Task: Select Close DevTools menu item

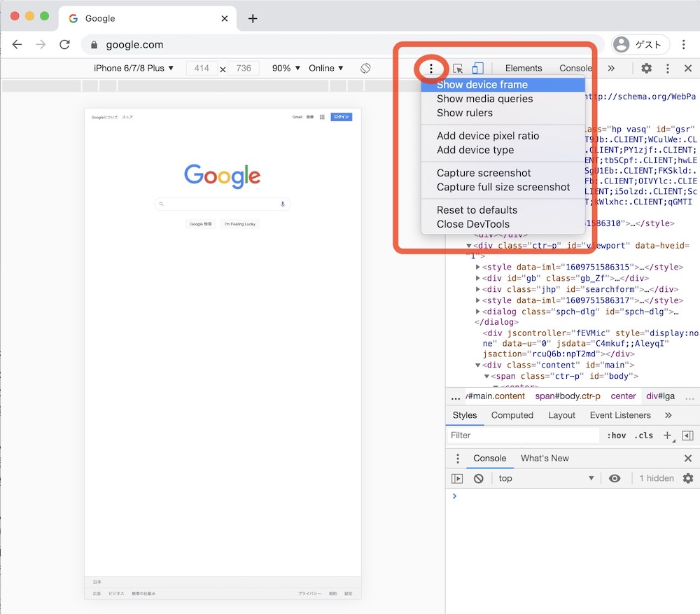Action: 503,224
